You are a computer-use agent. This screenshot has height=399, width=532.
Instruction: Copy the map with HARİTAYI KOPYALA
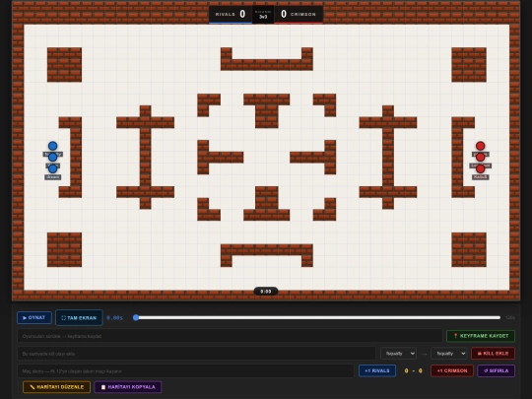(128, 387)
